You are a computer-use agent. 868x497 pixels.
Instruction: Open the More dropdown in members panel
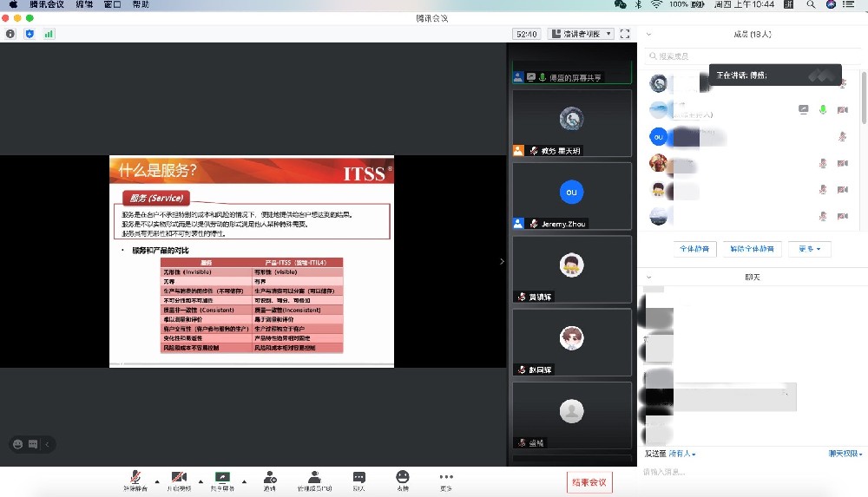pos(809,249)
